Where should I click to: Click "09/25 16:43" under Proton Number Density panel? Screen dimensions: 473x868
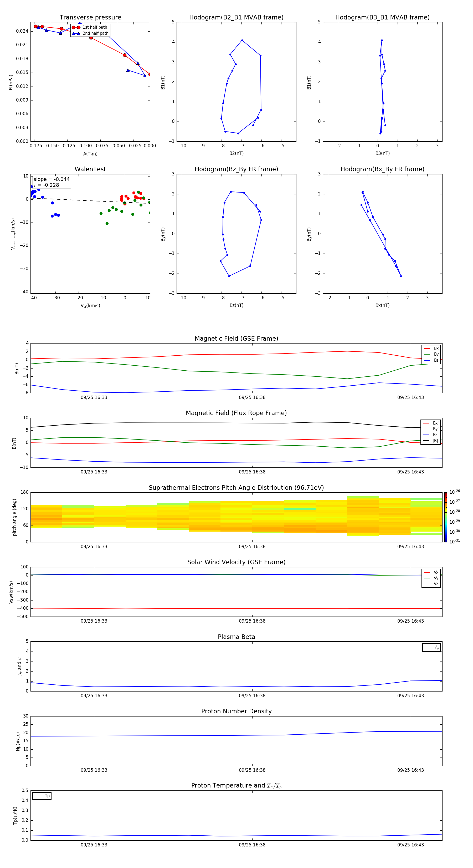click(410, 770)
